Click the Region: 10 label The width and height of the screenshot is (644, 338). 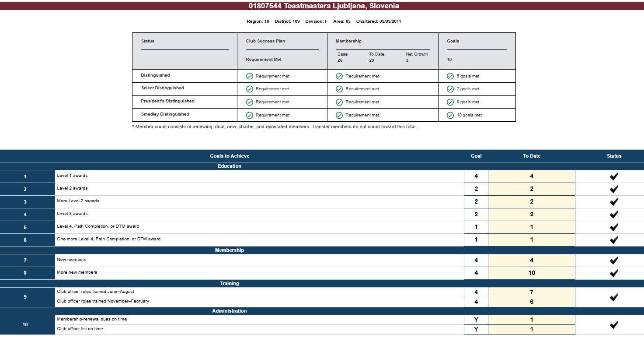click(258, 21)
